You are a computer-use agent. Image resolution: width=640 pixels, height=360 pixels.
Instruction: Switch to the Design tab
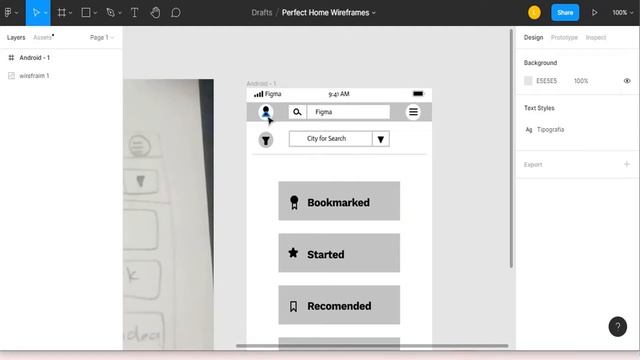pyautogui.click(x=533, y=38)
